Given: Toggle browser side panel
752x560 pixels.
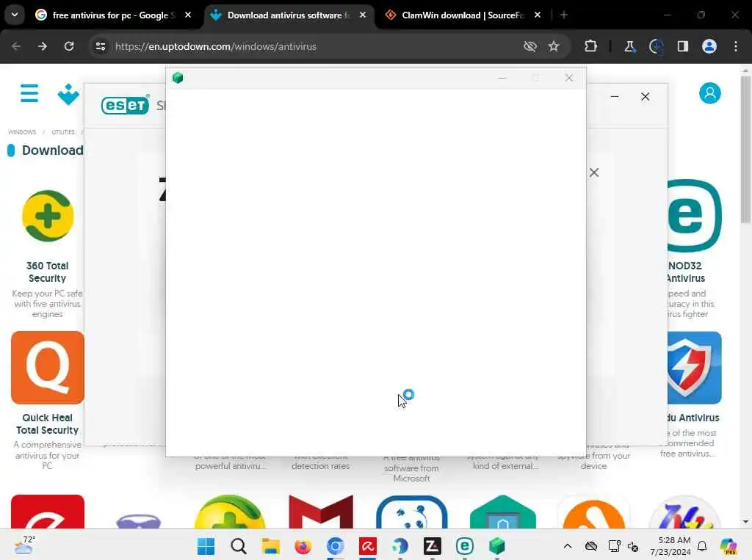Looking at the screenshot, I should pos(683,46).
